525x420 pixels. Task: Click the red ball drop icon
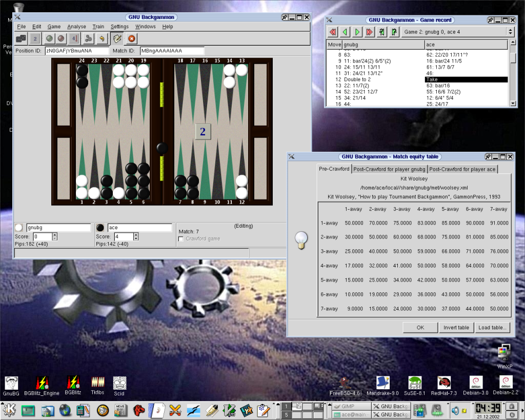pos(61,39)
